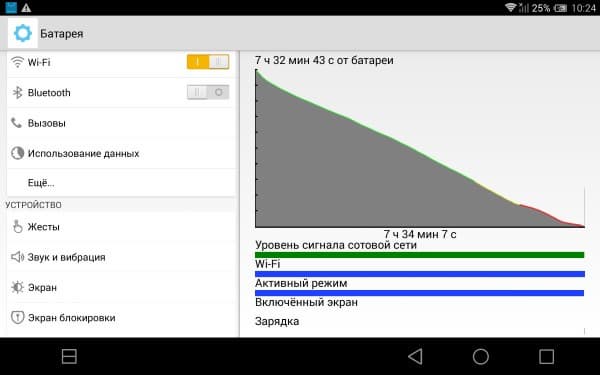Open Использование данных settings
This screenshot has height=375, width=600.
121,153
